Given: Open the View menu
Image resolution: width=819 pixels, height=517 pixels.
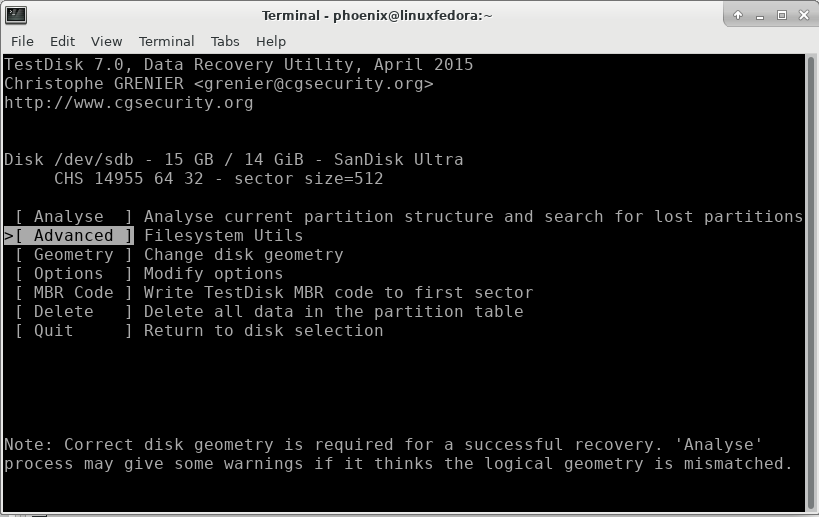Looking at the screenshot, I should tap(107, 41).
